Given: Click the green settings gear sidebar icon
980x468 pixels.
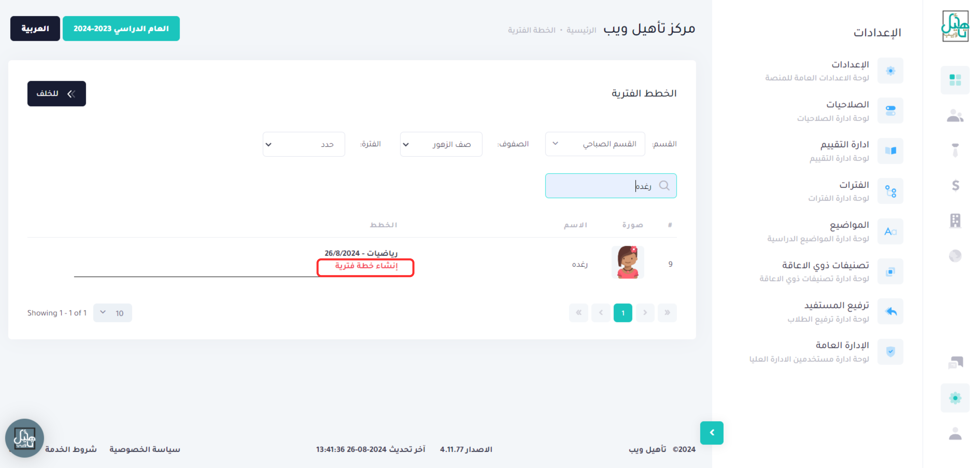Looking at the screenshot, I should pyautogui.click(x=955, y=398).
